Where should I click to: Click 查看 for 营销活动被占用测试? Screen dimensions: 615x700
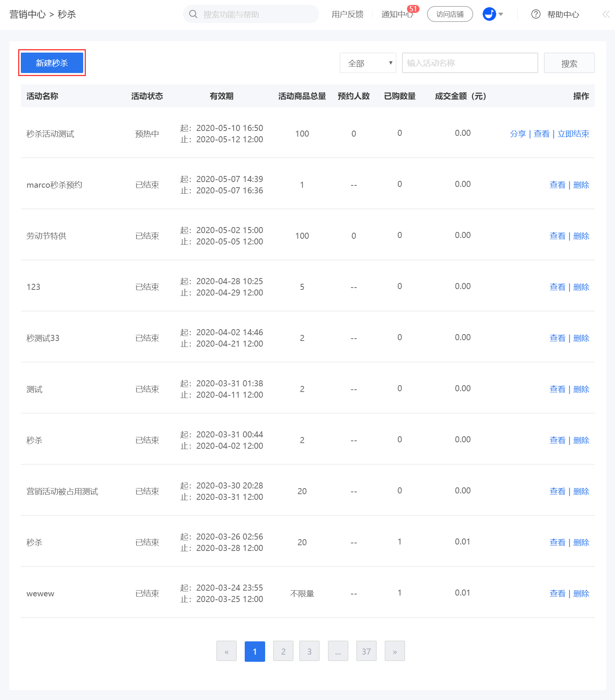(557, 491)
